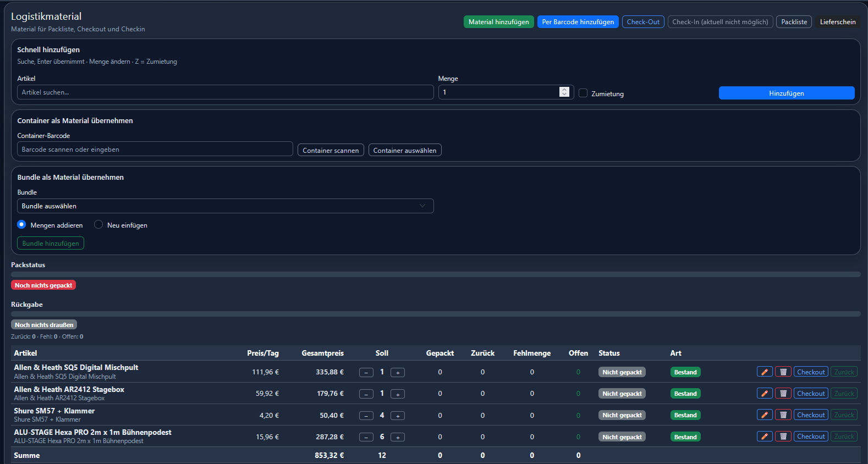Click the blue Hinzufügen button
868x464 pixels.
coord(787,93)
